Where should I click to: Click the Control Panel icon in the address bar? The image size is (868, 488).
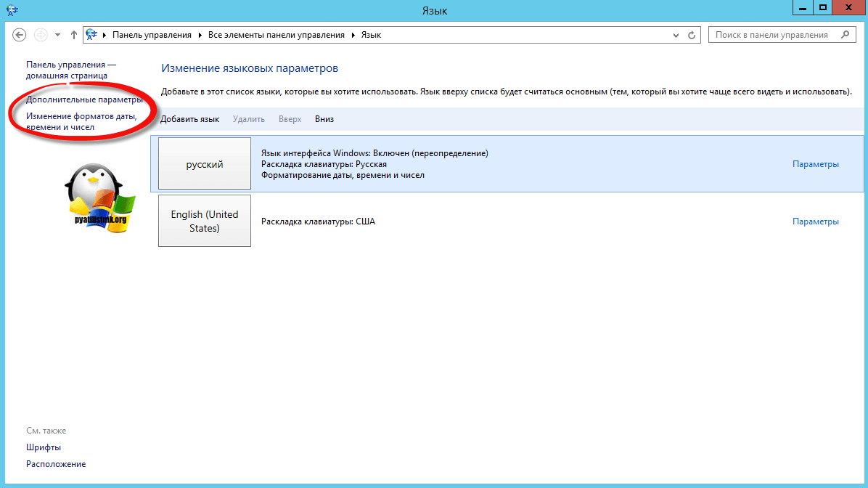click(92, 35)
